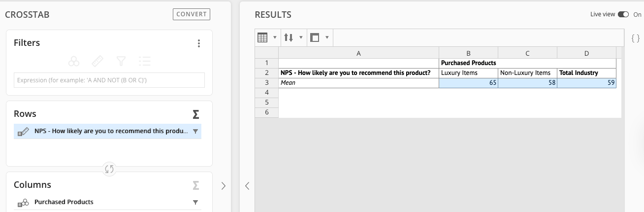The width and height of the screenshot is (644, 212).
Task: Click the Filters three-dot options menu
Action: pos(199,43)
